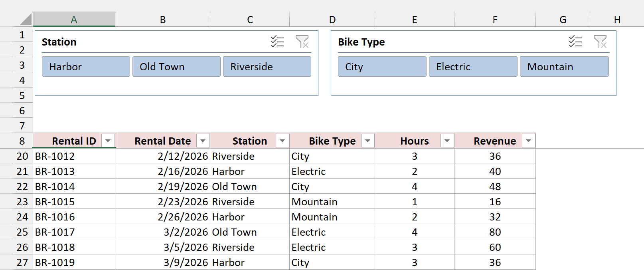Screen dimensions: 644x270
Task: Toggle the Electric bike type slicer button
Action: 473,66
